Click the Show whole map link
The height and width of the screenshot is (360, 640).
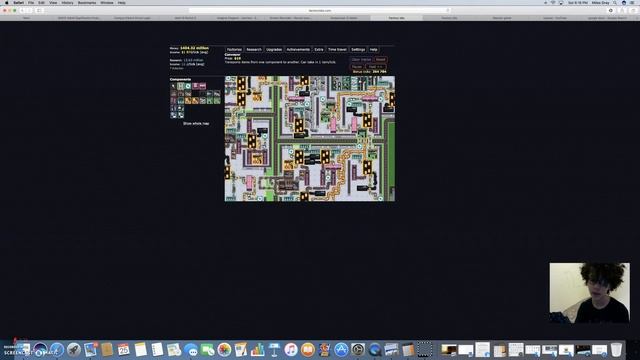196,123
